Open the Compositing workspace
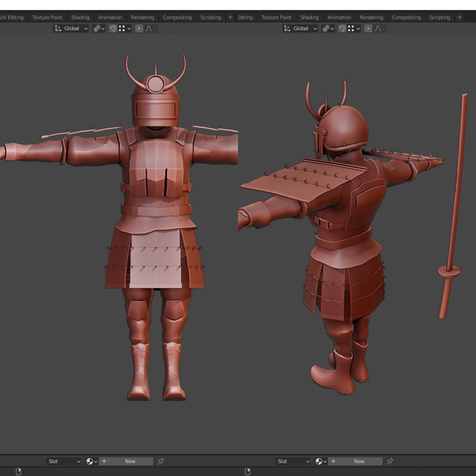This screenshot has width=476, height=476. (x=177, y=17)
